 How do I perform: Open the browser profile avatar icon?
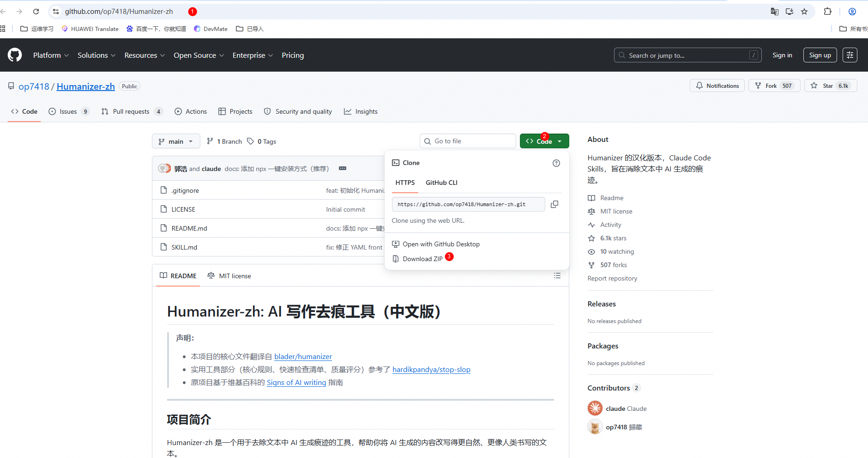pos(852,12)
